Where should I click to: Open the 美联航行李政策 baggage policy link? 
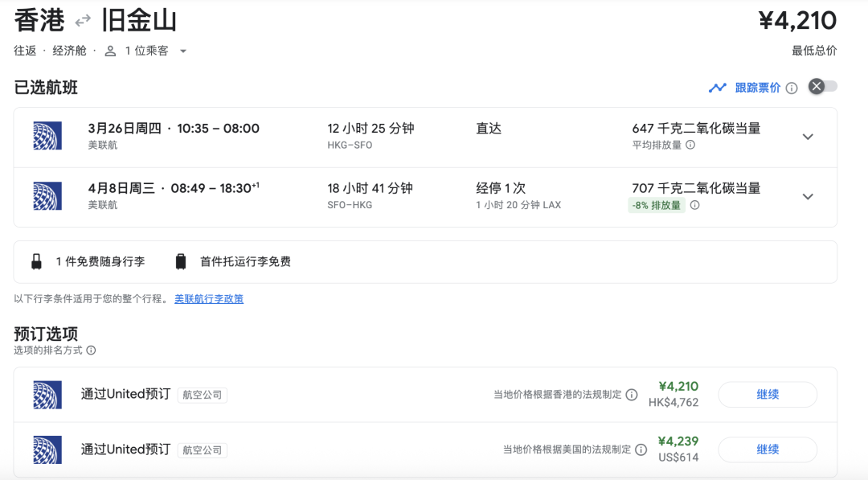(x=209, y=299)
